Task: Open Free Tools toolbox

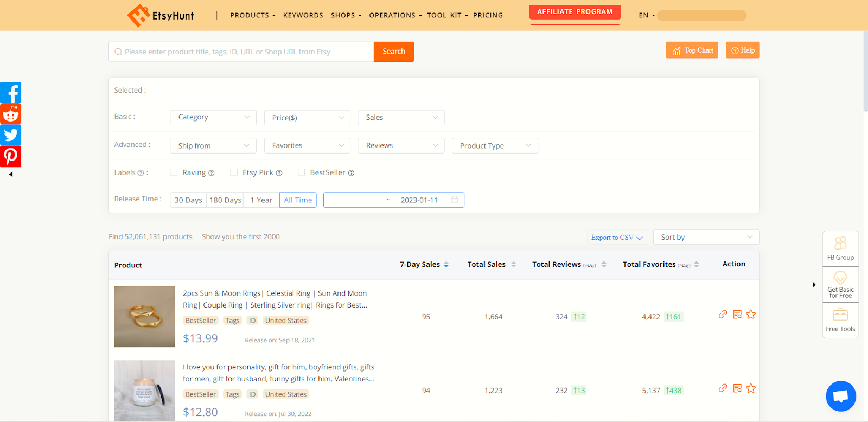Action: coord(840,320)
